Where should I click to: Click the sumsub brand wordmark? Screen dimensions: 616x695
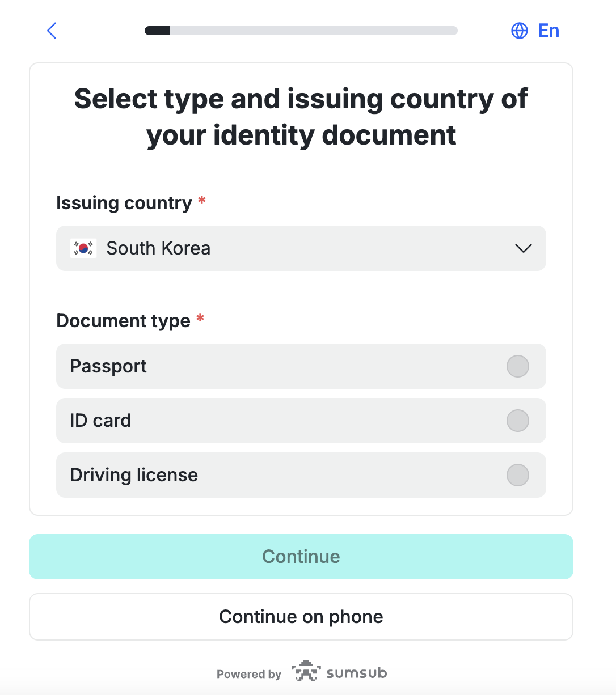coord(357,673)
